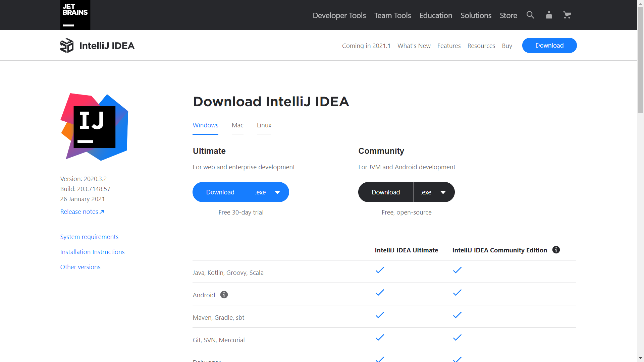Open the Developer Tools menu
The width and height of the screenshot is (644, 362).
(339, 15)
